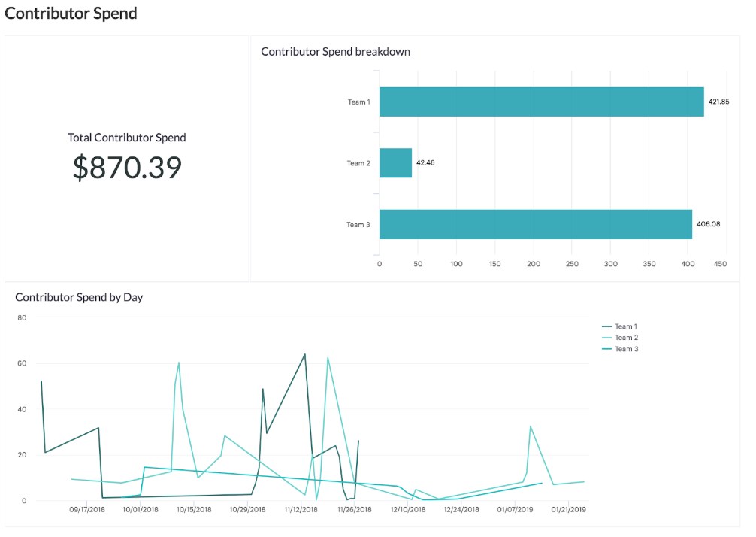
Task: Click the 42.46 value label
Action: 425,163
